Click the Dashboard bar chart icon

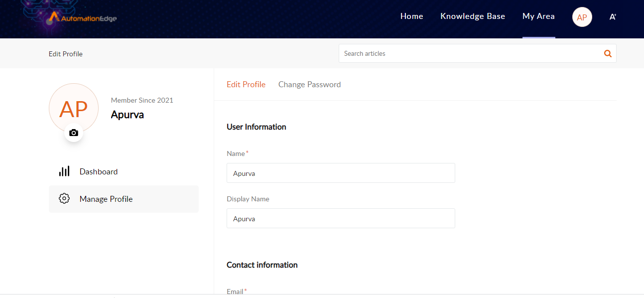click(64, 171)
